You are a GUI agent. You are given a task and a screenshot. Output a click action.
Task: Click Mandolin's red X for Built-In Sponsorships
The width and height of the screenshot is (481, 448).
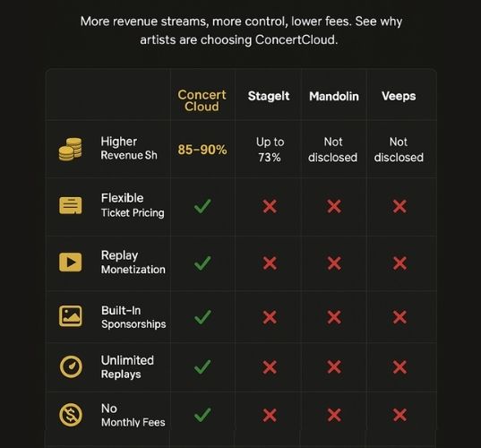334,317
